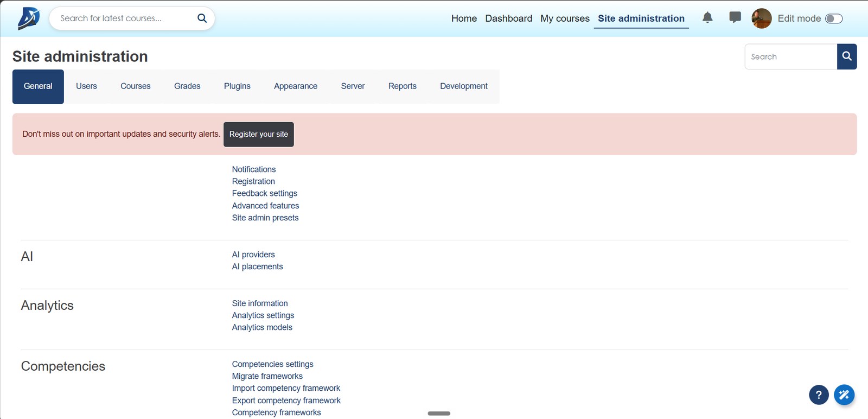Click the site logo icon
The height and width of the screenshot is (419, 868).
29,18
